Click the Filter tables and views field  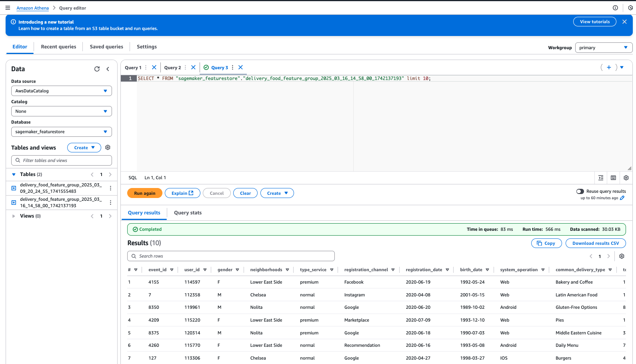pos(62,160)
